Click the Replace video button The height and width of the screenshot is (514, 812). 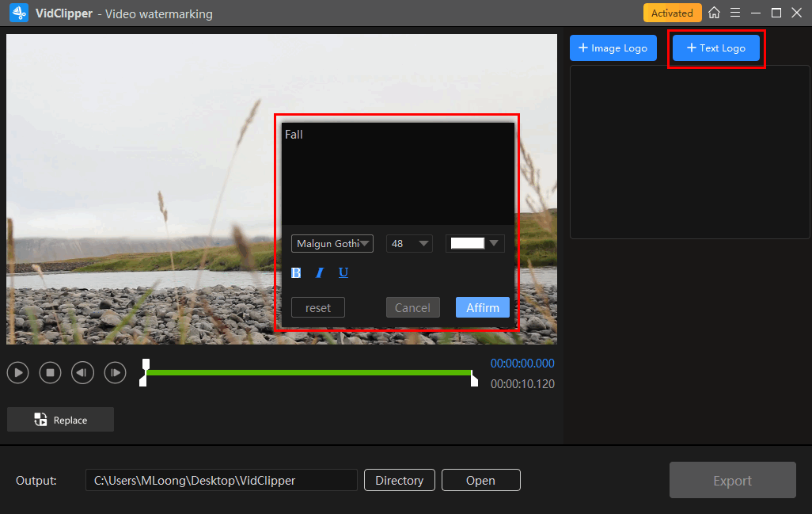pyautogui.click(x=61, y=420)
